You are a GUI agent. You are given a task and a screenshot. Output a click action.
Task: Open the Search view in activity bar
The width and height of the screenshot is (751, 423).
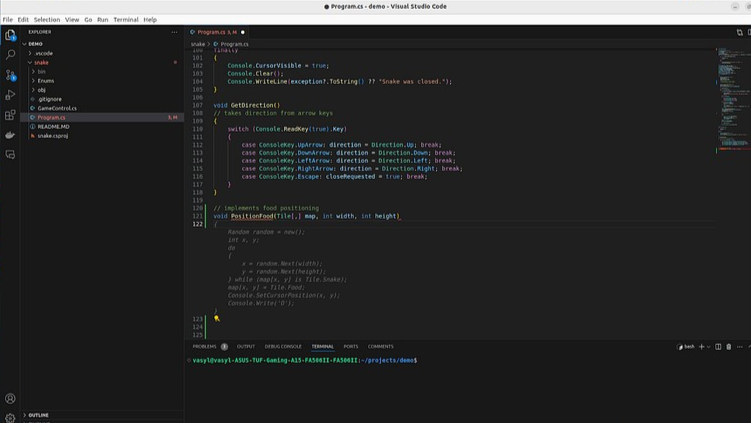click(x=10, y=54)
